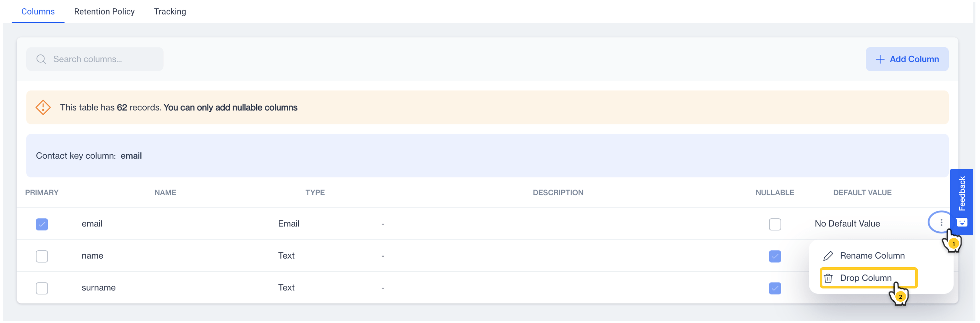Image resolution: width=980 pixels, height=323 pixels.
Task: Enable the primary checkbox for the name row
Action: pyautogui.click(x=41, y=256)
